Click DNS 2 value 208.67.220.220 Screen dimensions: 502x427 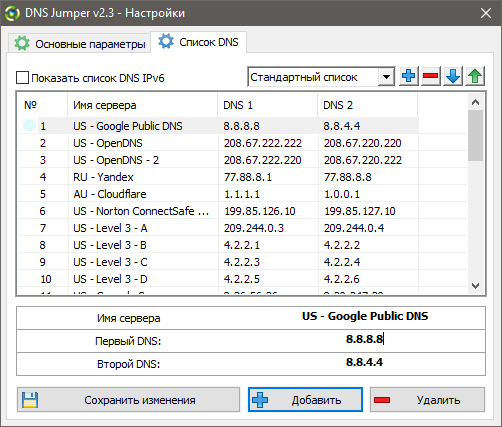pyautogui.click(x=363, y=143)
